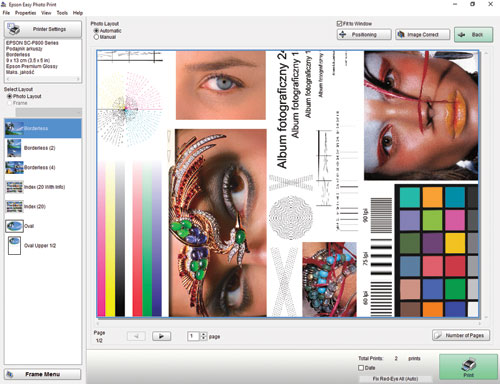
Task: Choose Index (20 With Info) layout
Action: pos(43,187)
